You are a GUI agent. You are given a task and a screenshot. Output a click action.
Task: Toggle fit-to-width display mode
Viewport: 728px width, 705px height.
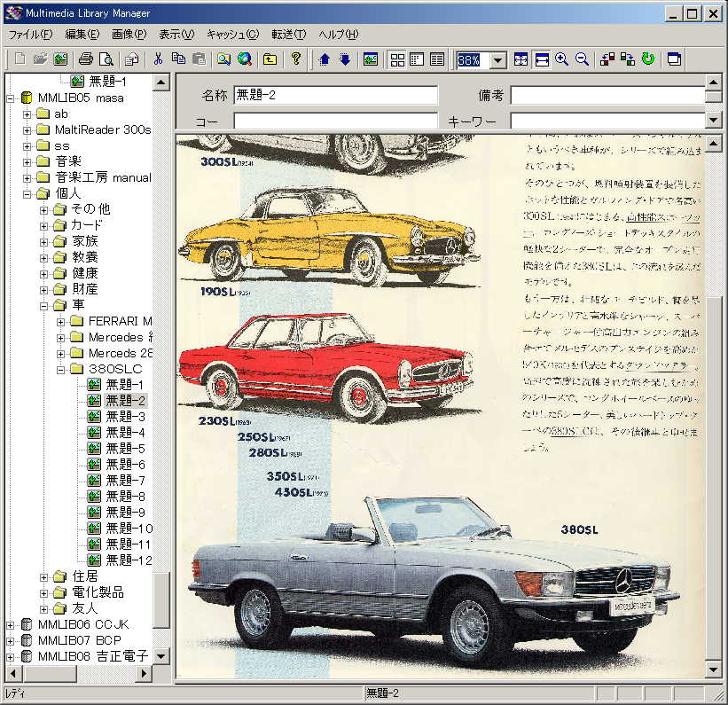[x=542, y=59]
